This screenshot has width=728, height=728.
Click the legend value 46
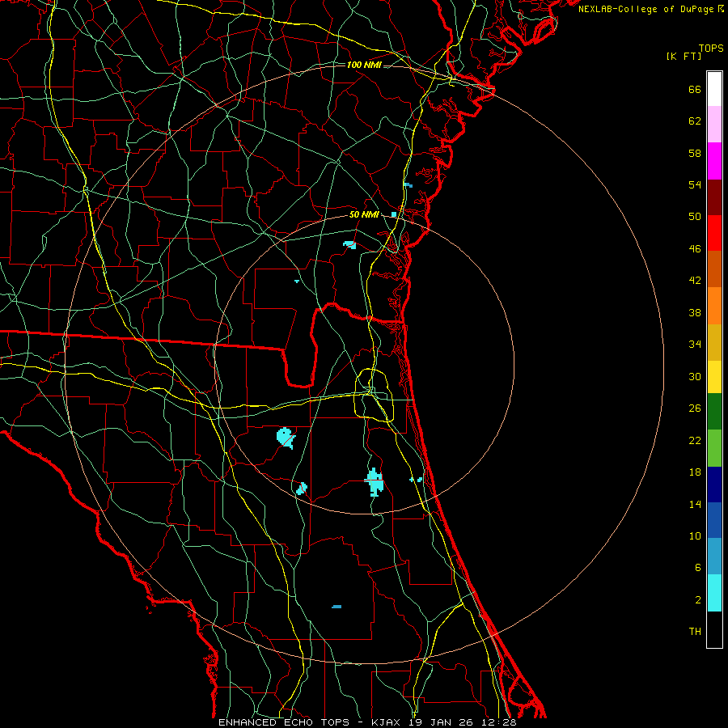click(x=695, y=249)
